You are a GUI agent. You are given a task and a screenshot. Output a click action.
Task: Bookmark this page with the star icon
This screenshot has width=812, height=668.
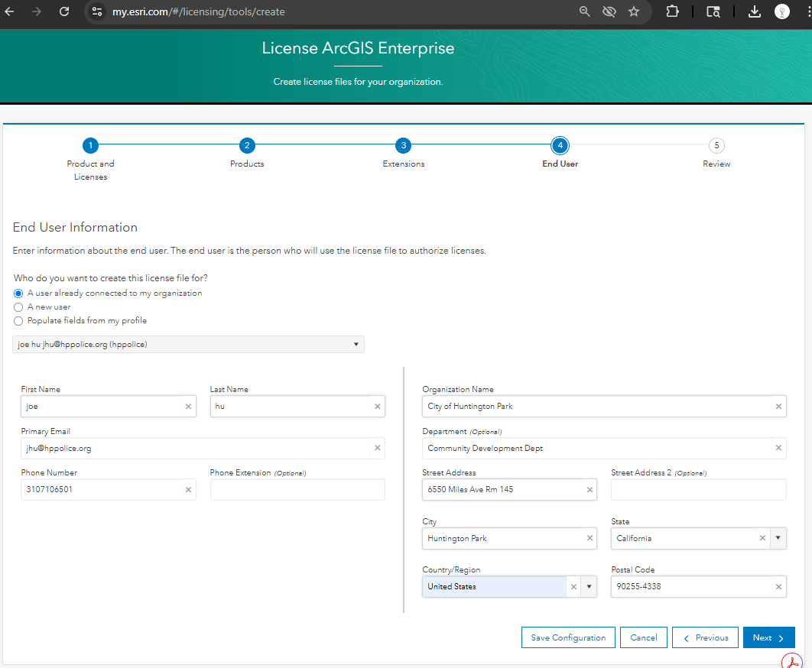[x=634, y=11]
